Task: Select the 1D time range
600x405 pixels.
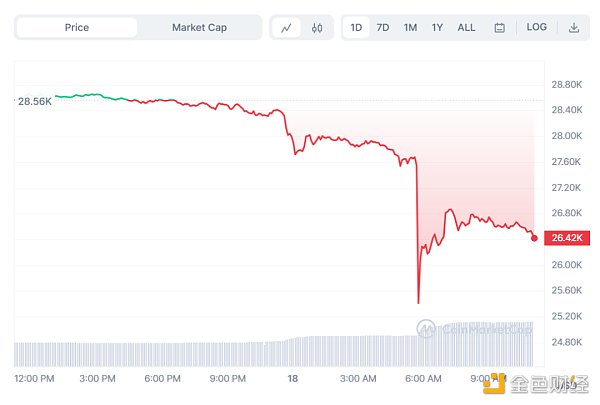Action: (x=356, y=27)
